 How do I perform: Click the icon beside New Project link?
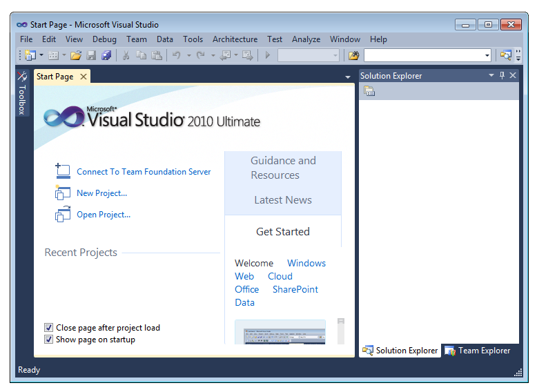click(x=63, y=193)
